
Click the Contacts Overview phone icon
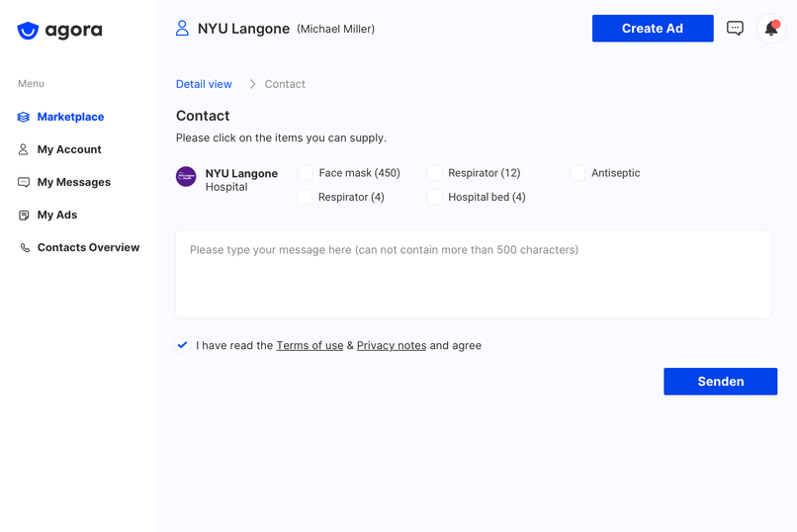(25, 248)
